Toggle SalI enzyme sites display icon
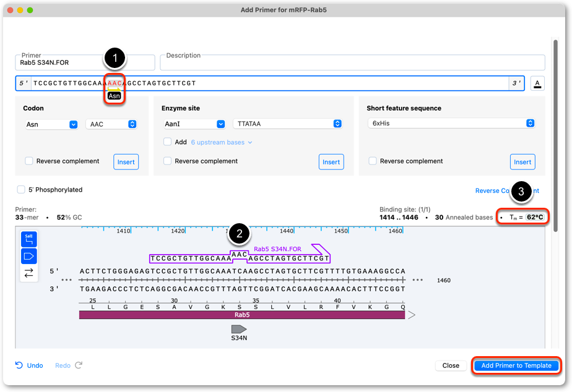 point(29,239)
